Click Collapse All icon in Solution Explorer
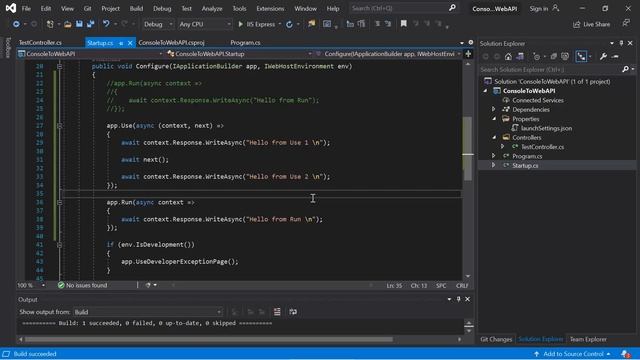The height and width of the screenshot is (360, 640). [553, 56]
